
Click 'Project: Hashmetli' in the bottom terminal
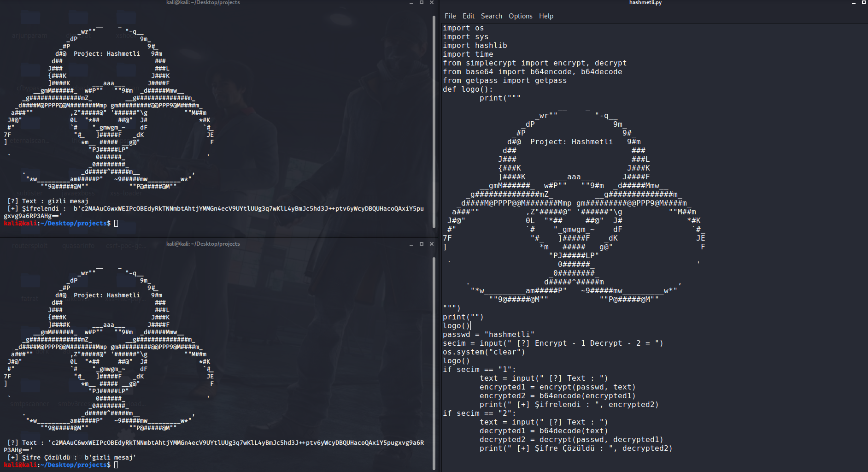(x=107, y=295)
